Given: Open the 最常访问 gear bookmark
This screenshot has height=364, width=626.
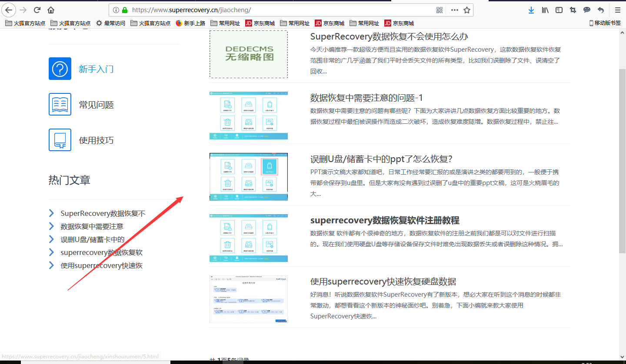Looking at the screenshot, I should coord(110,23).
